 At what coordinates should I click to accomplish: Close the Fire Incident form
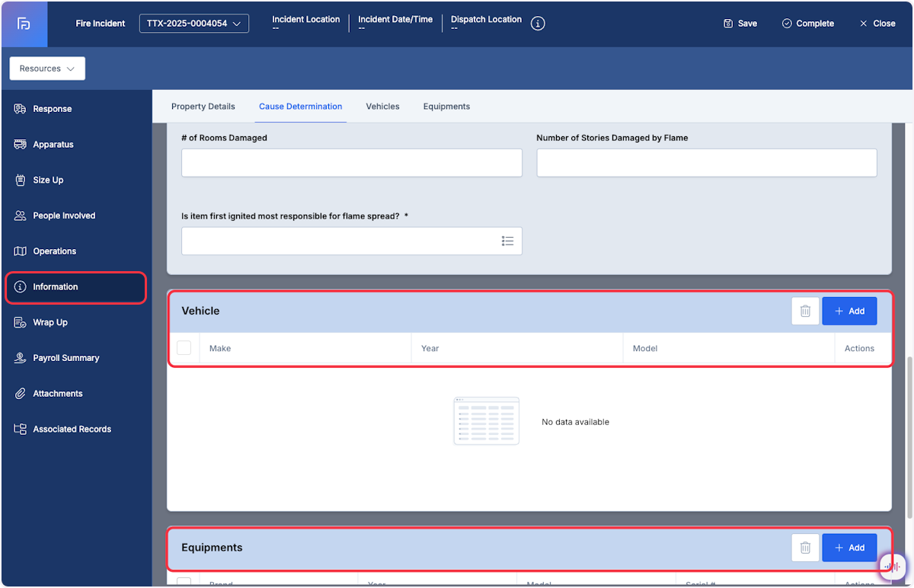(x=877, y=24)
